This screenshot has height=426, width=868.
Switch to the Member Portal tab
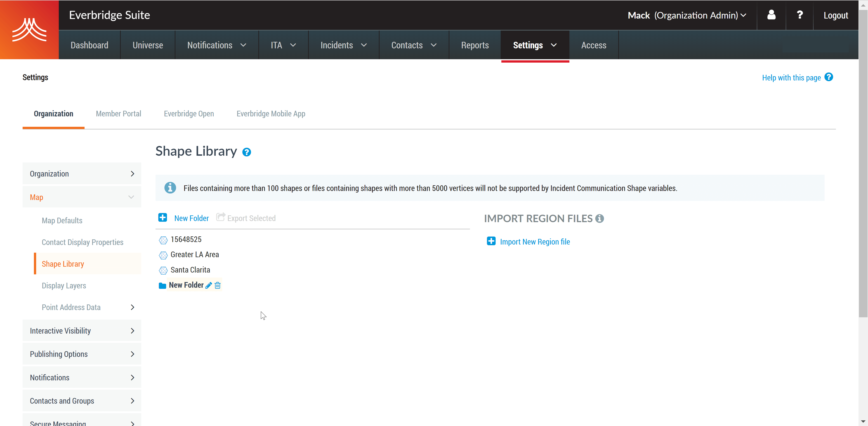coord(118,113)
